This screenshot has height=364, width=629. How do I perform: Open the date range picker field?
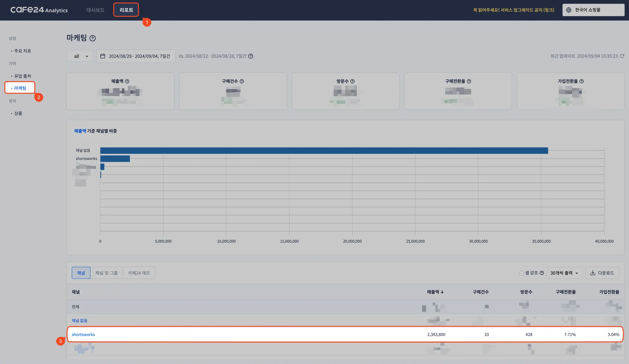pyautogui.click(x=136, y=56)
